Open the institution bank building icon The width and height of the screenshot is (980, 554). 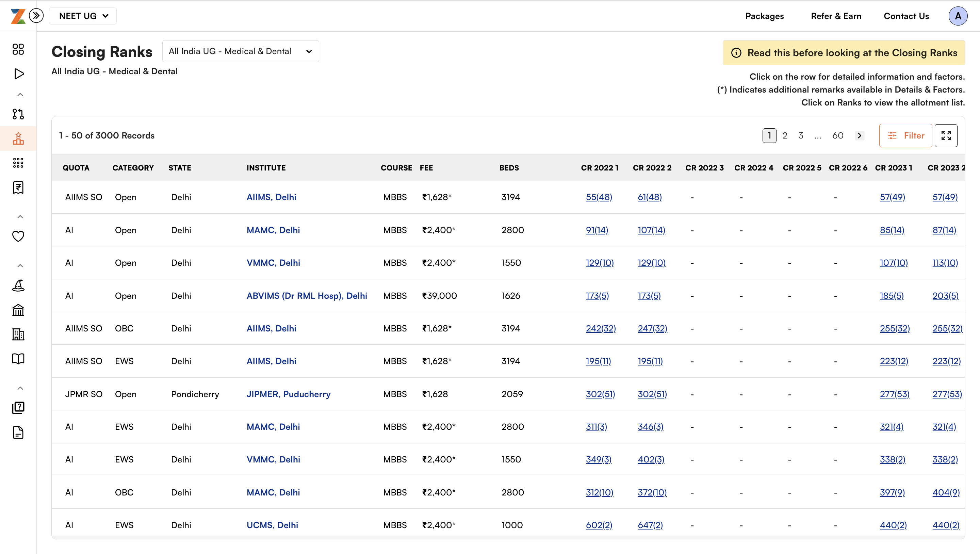(x=18, y=310)
